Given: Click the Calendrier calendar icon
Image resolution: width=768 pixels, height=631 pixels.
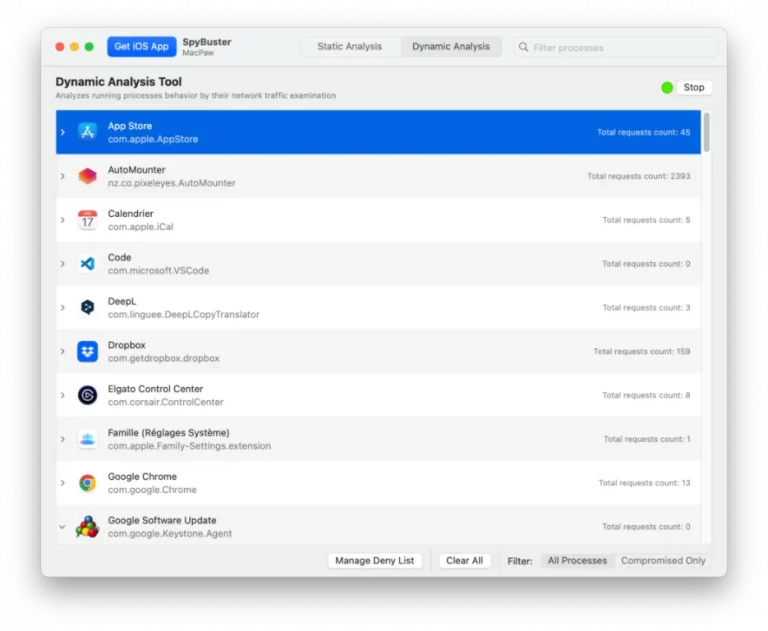Looking at the screenshot, I should pos(87,220).
